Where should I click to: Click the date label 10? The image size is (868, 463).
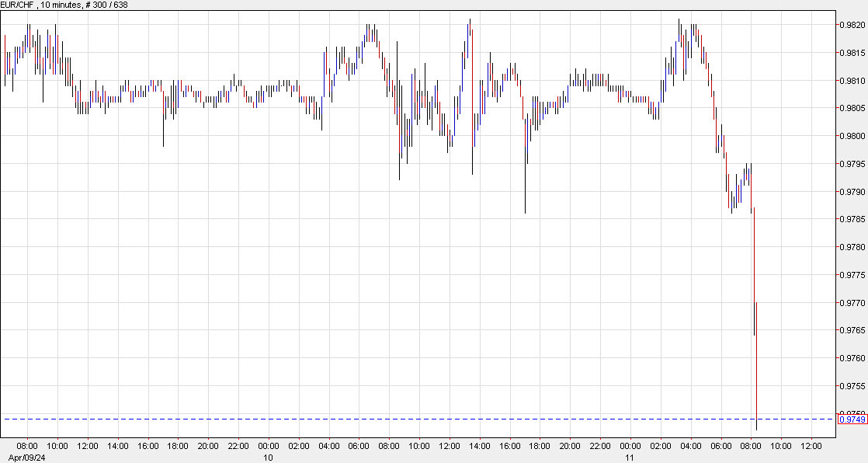click(268, 458)
